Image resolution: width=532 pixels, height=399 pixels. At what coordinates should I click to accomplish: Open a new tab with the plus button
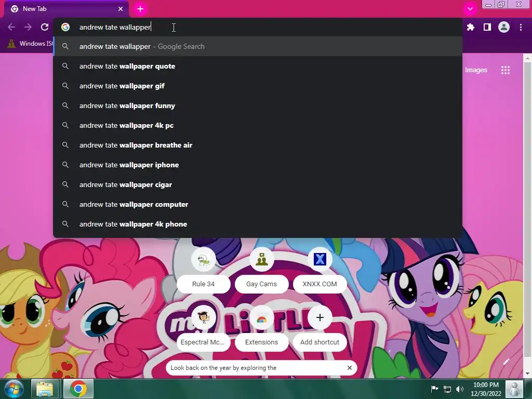(140, 9)
